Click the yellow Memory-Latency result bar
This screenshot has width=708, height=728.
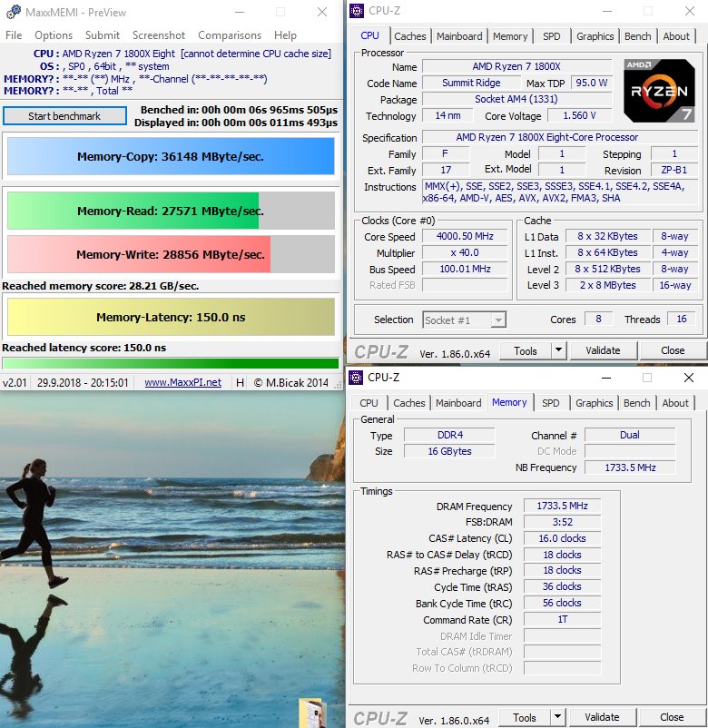coord(171,317)
